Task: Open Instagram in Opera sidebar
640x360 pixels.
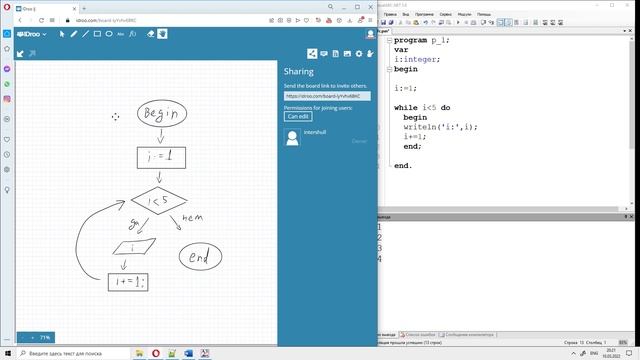Action: [7, 99]
